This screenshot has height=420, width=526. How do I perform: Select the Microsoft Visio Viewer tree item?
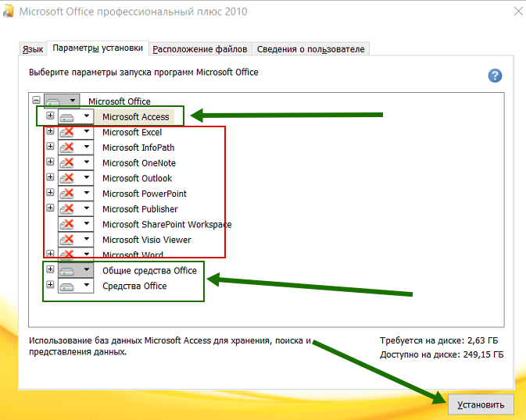(147, 240)
